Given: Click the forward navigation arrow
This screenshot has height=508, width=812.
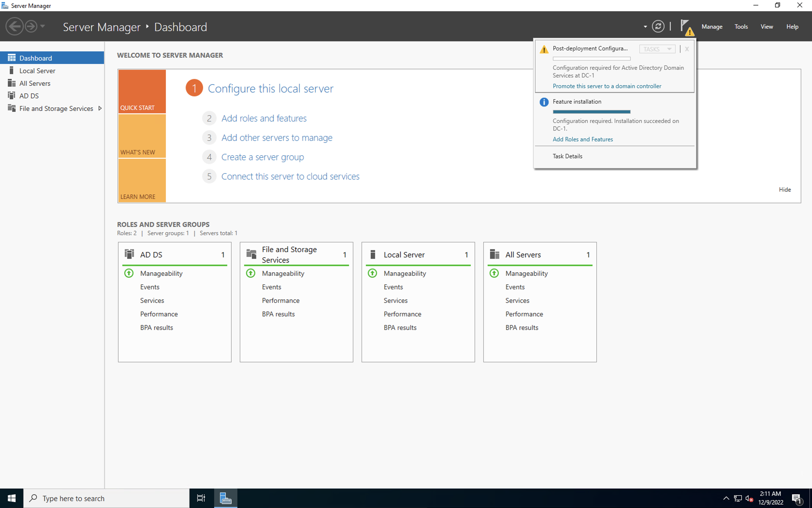Looking at the screenshot, I should (31, 26).
